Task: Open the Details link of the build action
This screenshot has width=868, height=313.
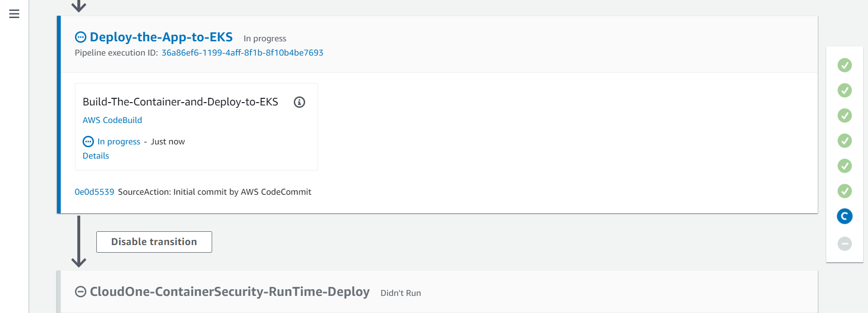Action: pyautogui.click(x=96, y=156)
